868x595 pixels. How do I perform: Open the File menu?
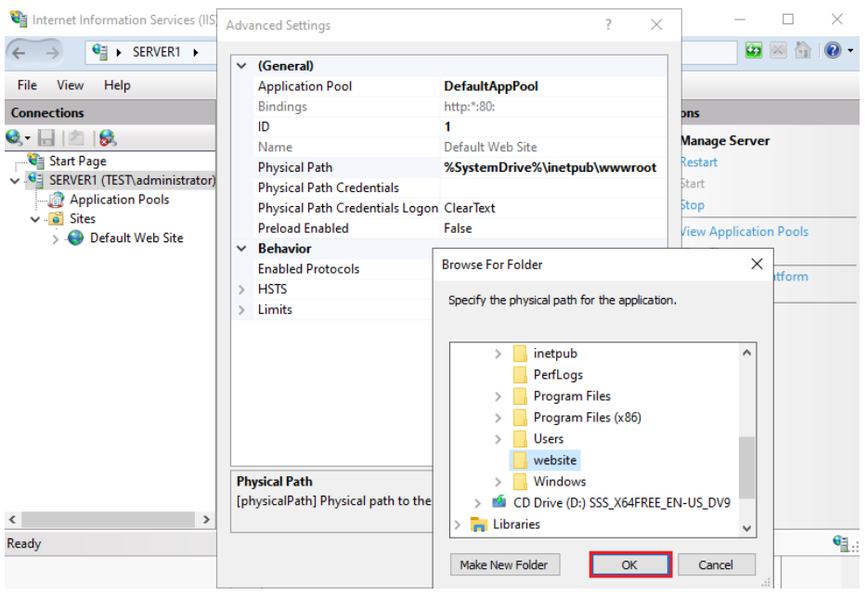point(27,85)
